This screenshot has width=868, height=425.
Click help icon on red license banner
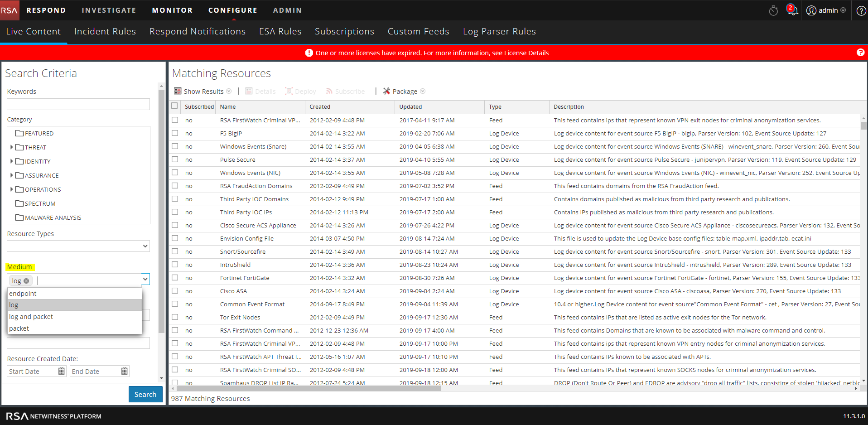tap(860, 53)
